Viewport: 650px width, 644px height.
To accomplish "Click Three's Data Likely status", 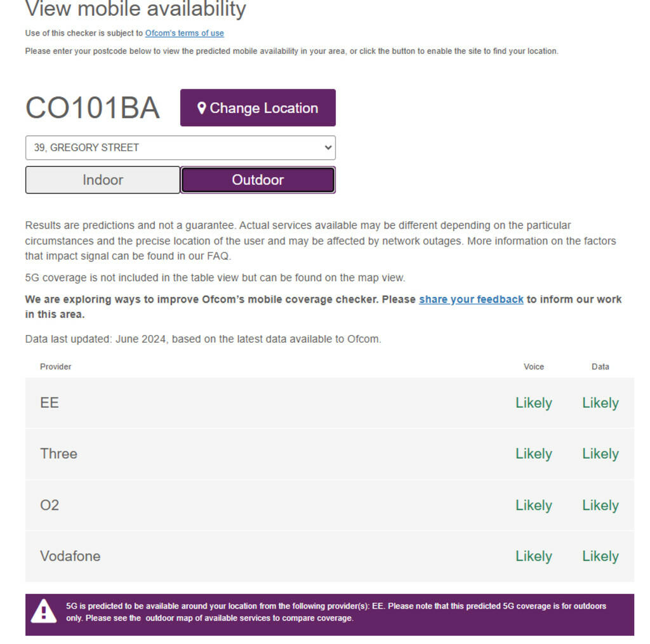I will click(600, 454).
